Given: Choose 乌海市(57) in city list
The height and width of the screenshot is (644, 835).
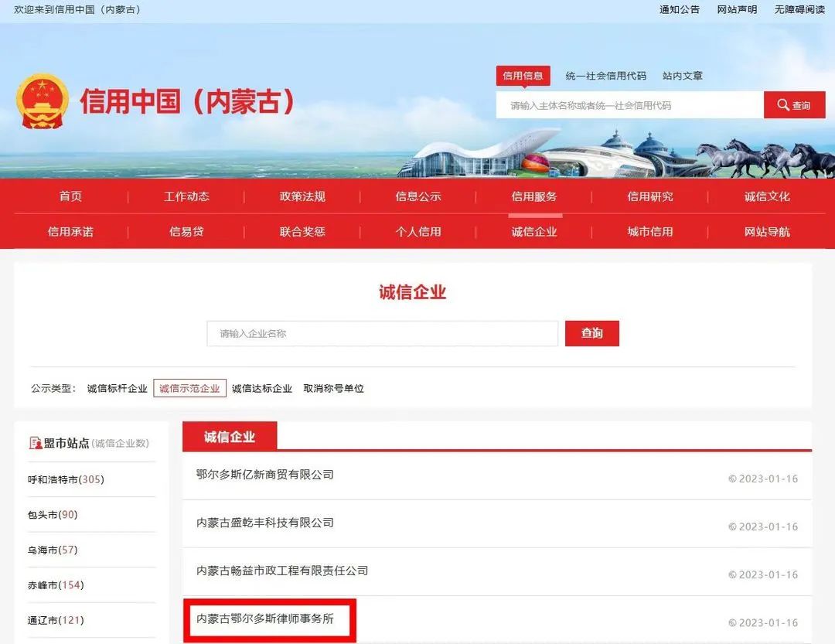Looking at the screenshot, I should coord(53,550).
